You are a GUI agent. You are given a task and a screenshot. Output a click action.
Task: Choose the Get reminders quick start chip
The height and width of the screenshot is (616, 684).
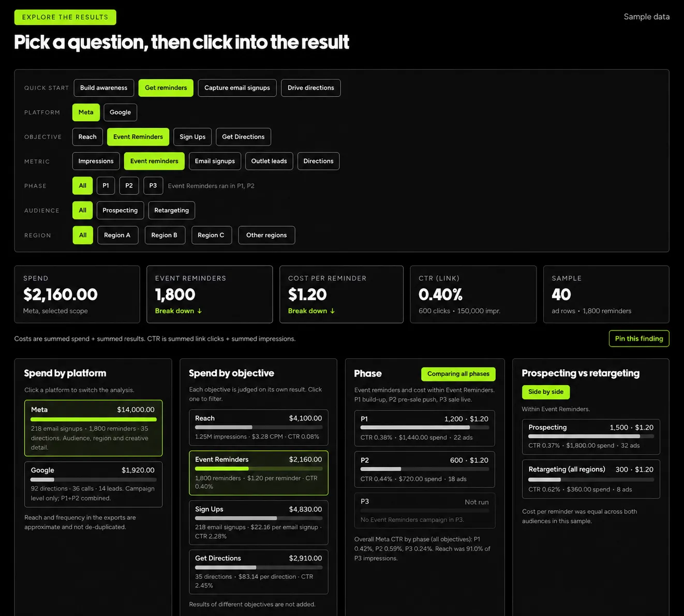166,88
